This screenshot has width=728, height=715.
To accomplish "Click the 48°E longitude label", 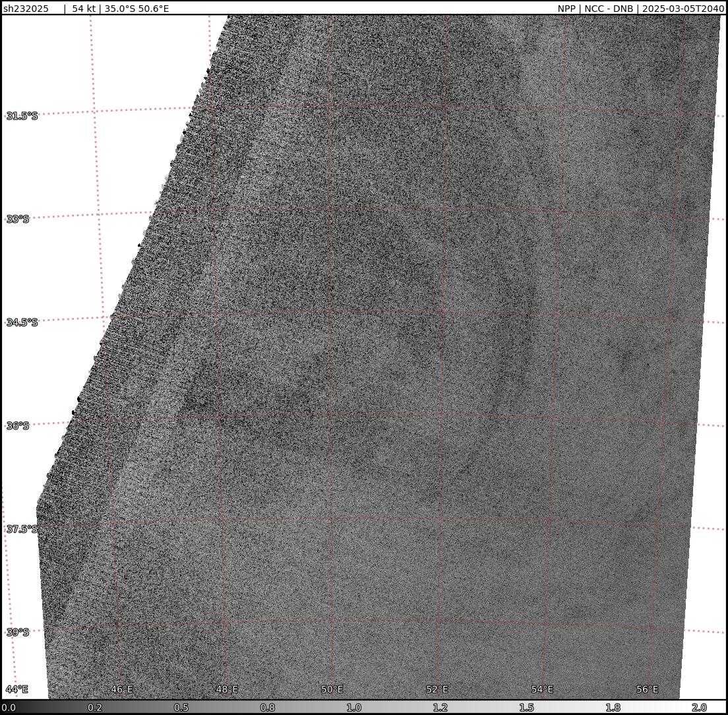I will coord(227,689).
